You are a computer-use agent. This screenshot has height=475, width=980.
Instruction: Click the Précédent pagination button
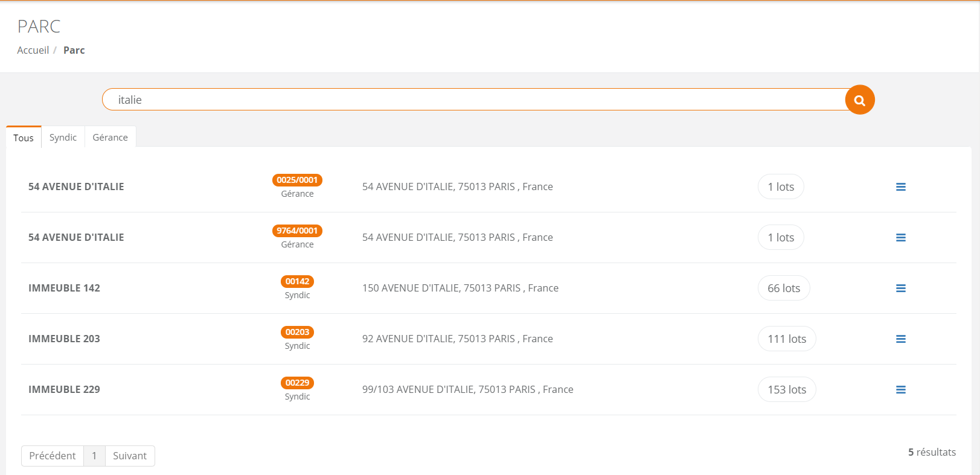(53, 456)
